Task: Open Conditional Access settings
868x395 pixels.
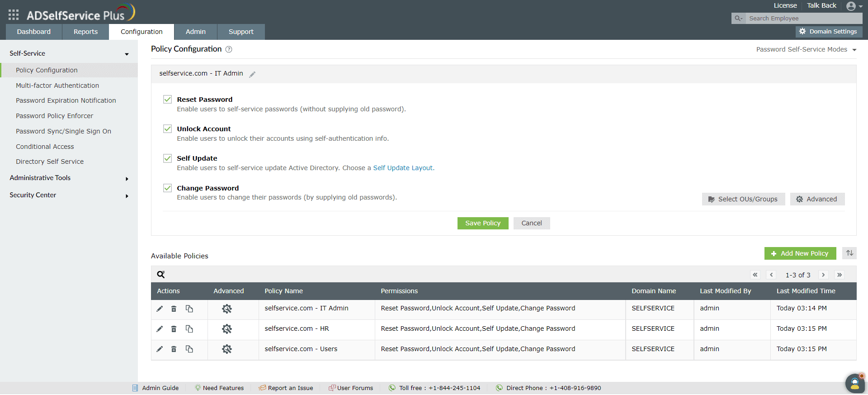Action: click(45, 147)
